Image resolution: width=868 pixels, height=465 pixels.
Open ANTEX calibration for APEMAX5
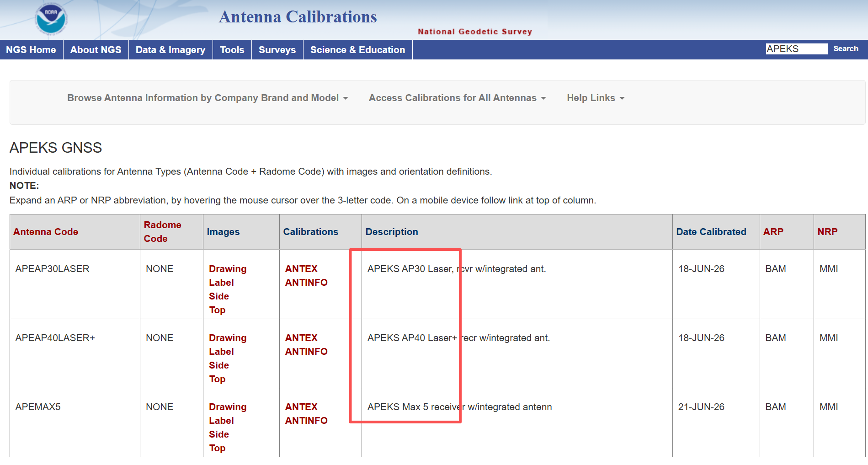(301, 407)
